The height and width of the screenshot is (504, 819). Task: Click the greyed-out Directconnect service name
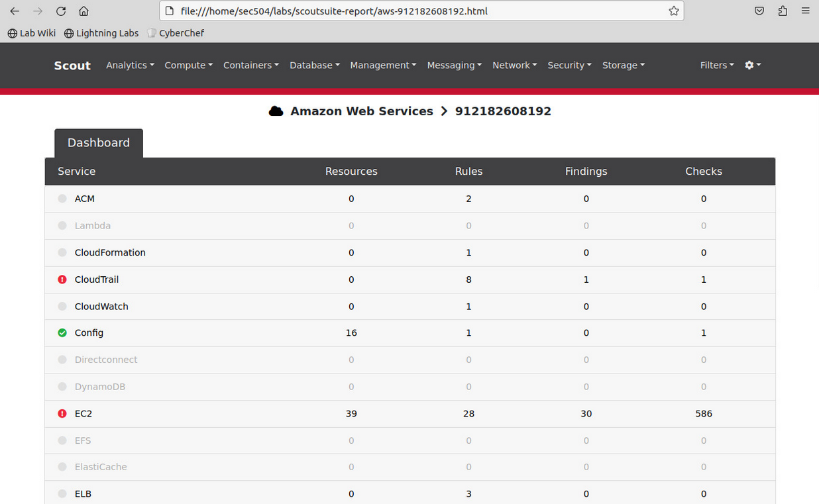(106, 360)
